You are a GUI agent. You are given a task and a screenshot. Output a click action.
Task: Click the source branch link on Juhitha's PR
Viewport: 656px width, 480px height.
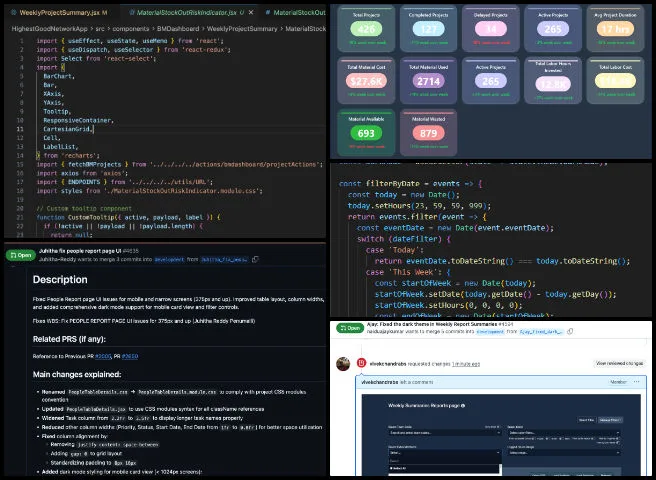[224, 259]
